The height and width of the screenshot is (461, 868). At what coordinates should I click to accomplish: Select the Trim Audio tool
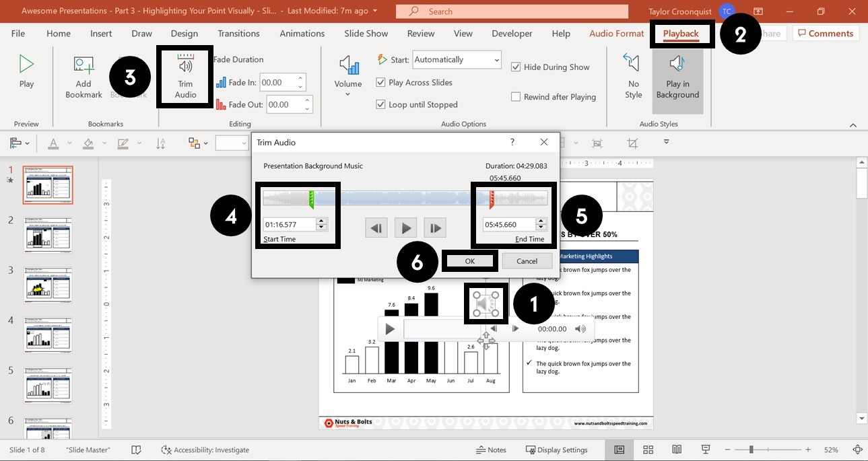click(185, 74)
